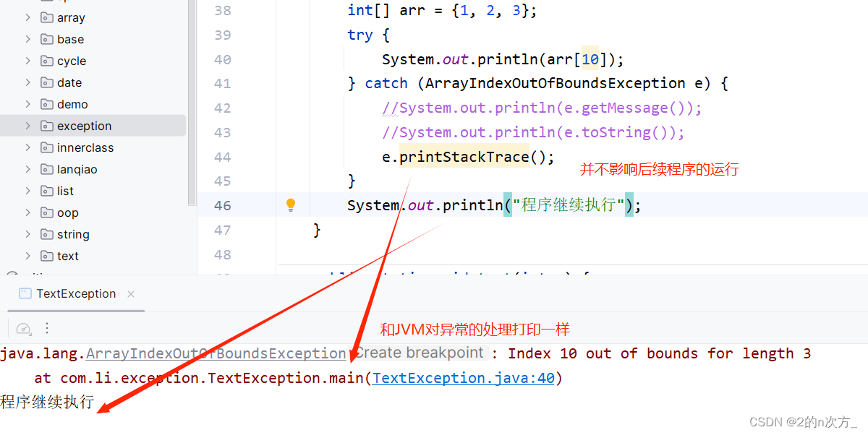This screenshot has width=868, height=435.
Task: Select the array package name
Action: [71, 18]
